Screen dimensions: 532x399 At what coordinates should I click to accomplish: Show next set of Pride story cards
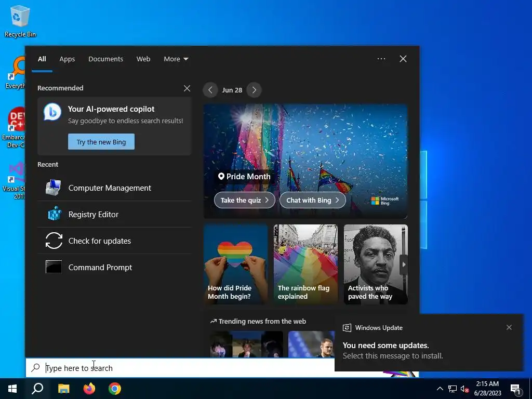point(404,264)
